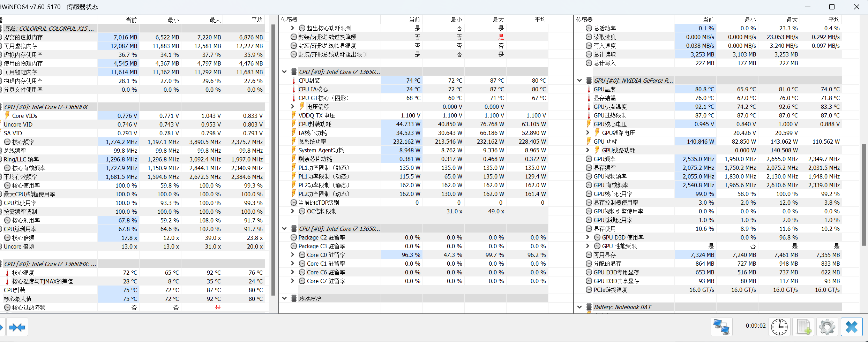
Task: Click the lightning icon beside 总系统功率
Action: click(x=294, y=142)
